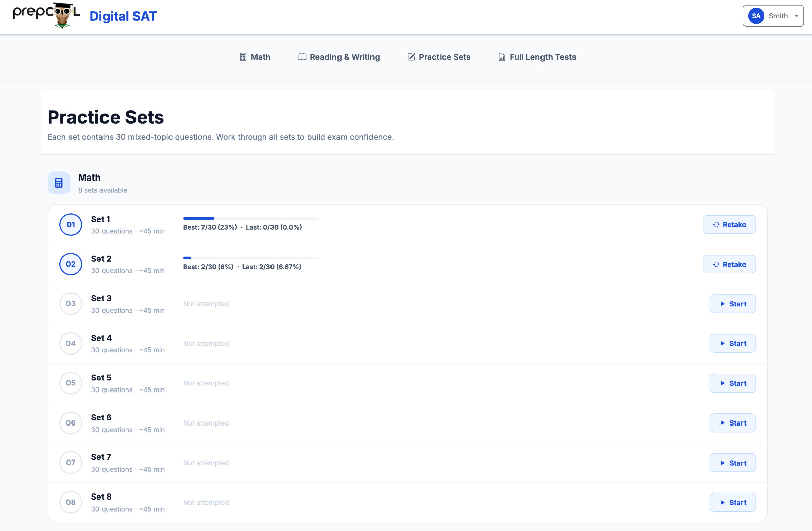Screen dimensions: 812x531
Task: Click the 05 number badge for Set 5
Action: click(x=71, y=383)
